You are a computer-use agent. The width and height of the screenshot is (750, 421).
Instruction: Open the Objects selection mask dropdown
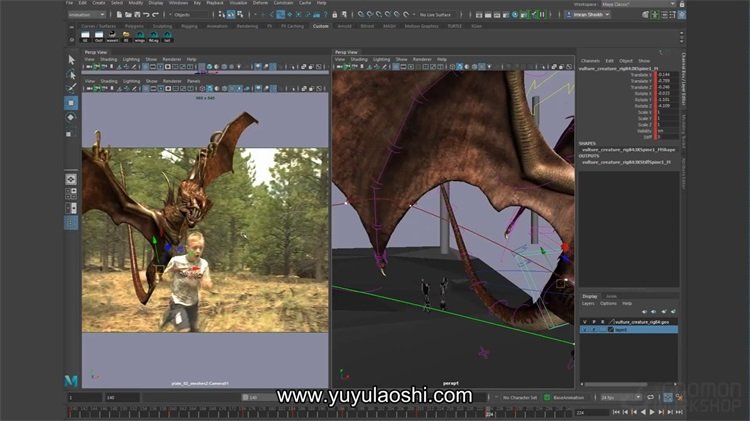click(x=189, y=15)
